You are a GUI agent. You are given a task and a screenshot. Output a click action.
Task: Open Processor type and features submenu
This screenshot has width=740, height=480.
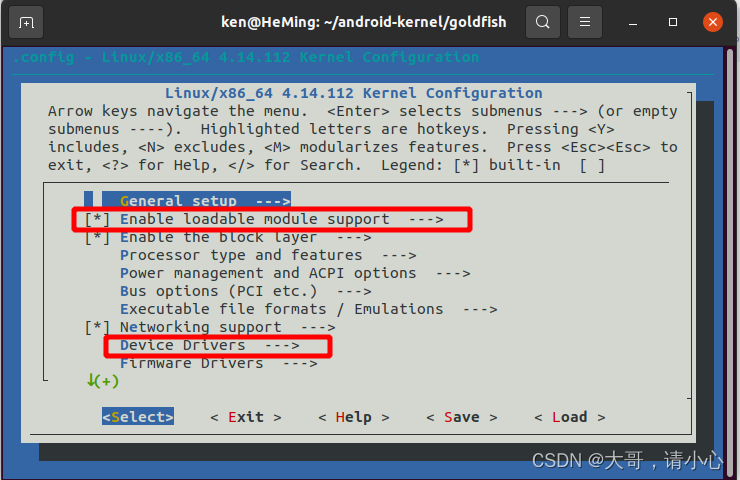pos(268,255)
